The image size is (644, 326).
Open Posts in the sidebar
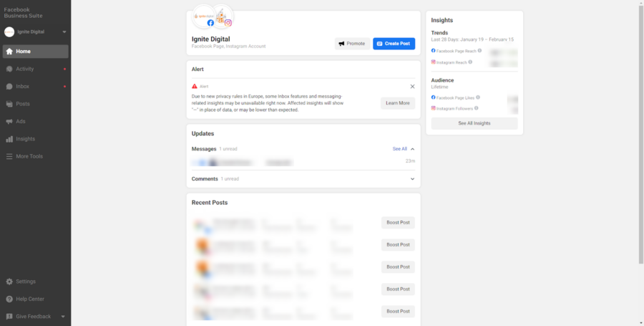coord(35,104)
